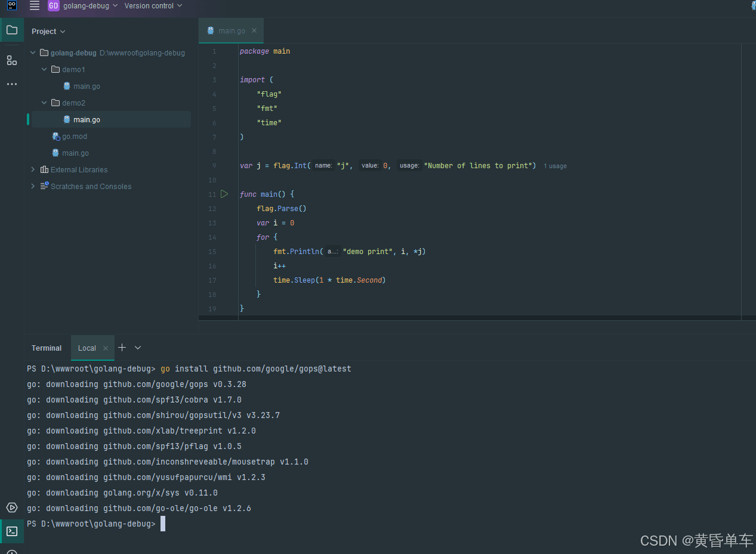Open the Structure tool window icon
Viewport: 756px width, 554px height.
pos(12,60)
